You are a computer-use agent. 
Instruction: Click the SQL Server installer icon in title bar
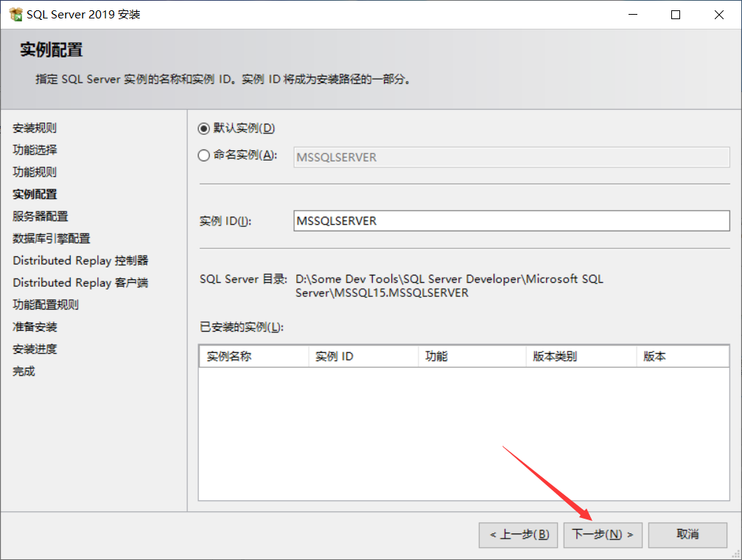pyautogui.click(x=14, y=13)
